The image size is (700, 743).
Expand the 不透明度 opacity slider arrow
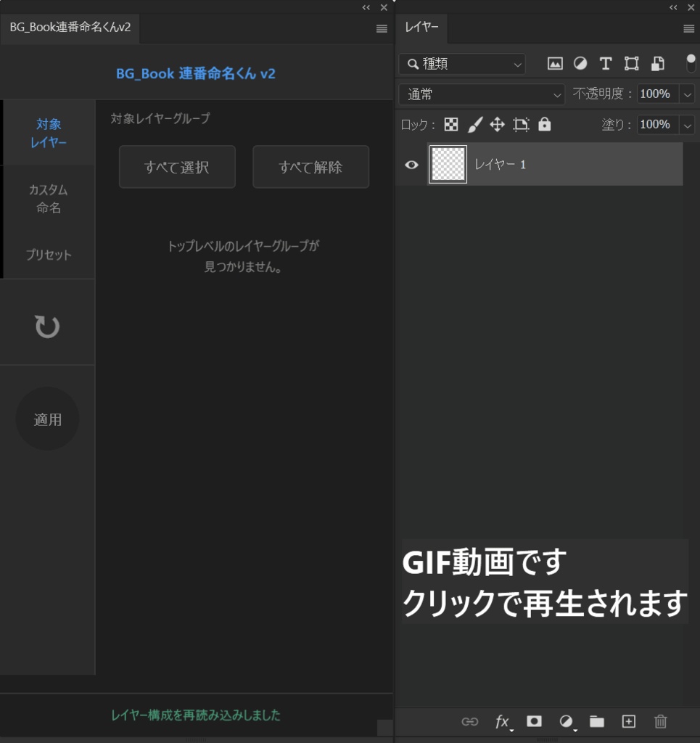coord(687,94)
